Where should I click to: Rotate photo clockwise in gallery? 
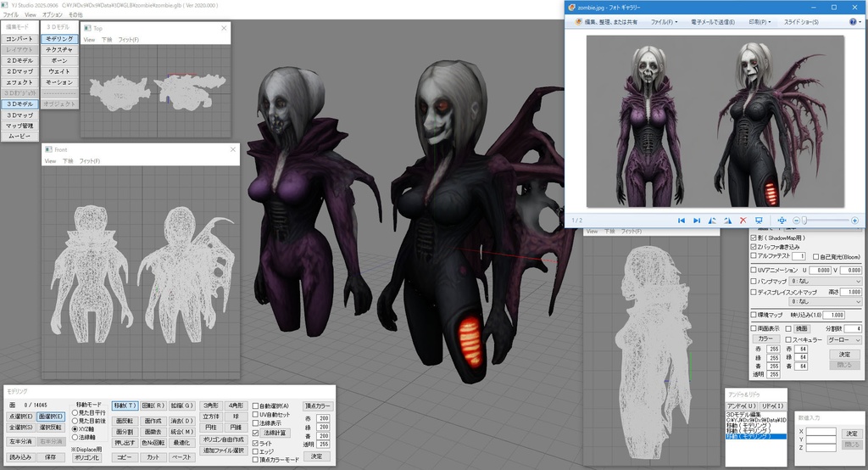(727, 221)
